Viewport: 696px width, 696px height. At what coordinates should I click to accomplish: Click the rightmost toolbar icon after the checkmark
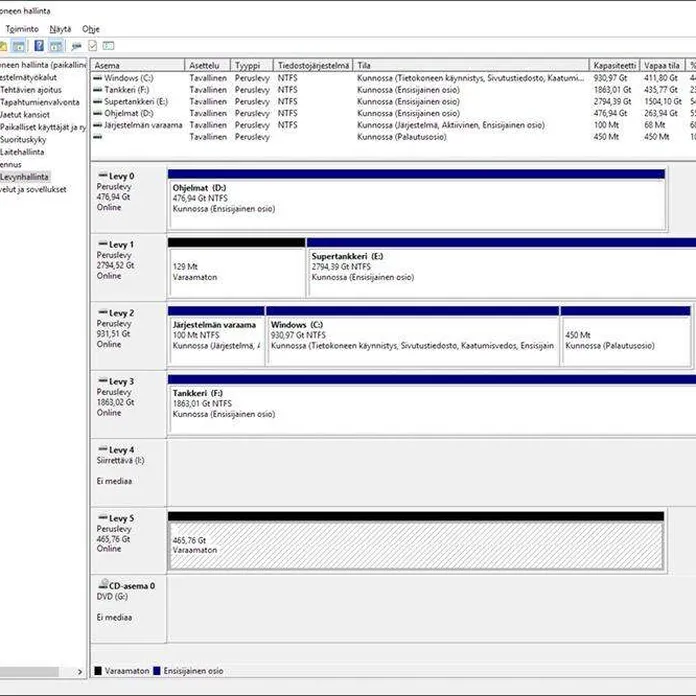(108, 46)
